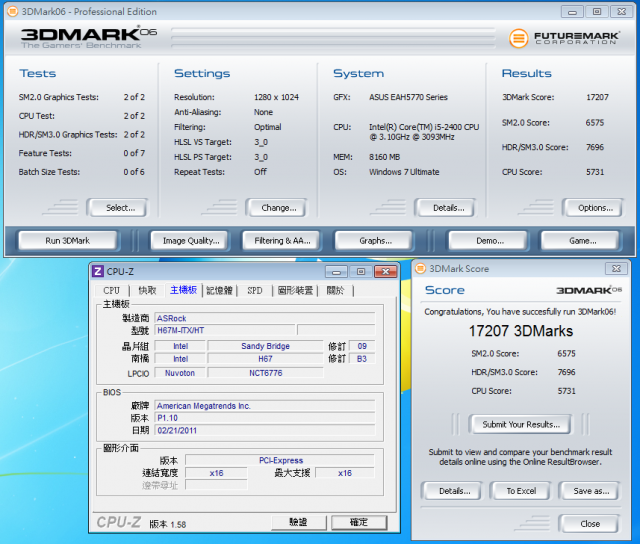Viewport: 640px width, 544px height.
Task: Click the Sandy Bridge chipset field
Action: 265,346
